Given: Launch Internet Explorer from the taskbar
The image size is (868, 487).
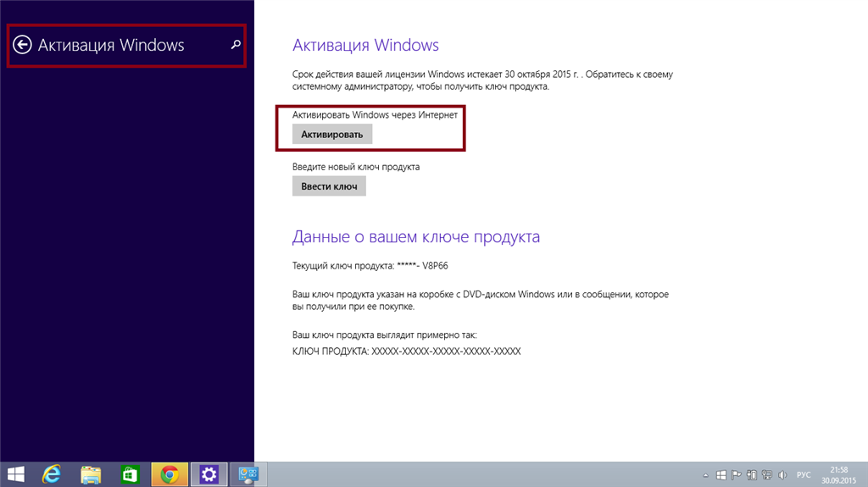Looking at the screenshot, I should pos(52,474).
